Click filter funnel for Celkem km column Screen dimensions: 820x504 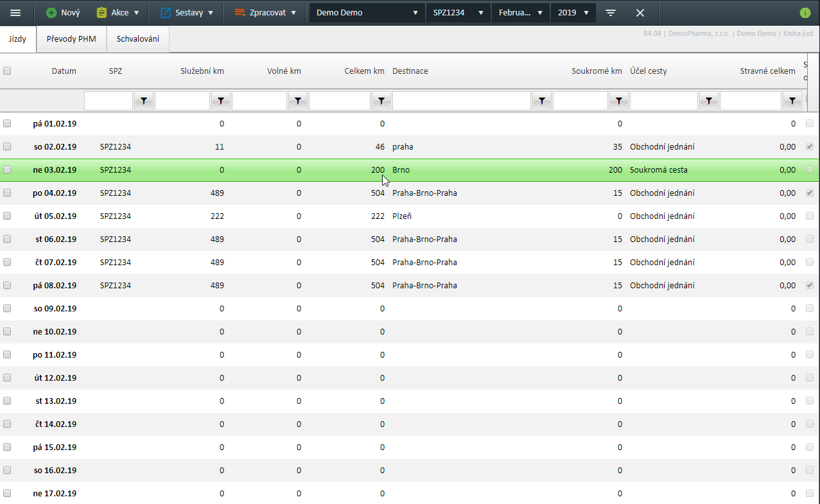coord(381,101)
